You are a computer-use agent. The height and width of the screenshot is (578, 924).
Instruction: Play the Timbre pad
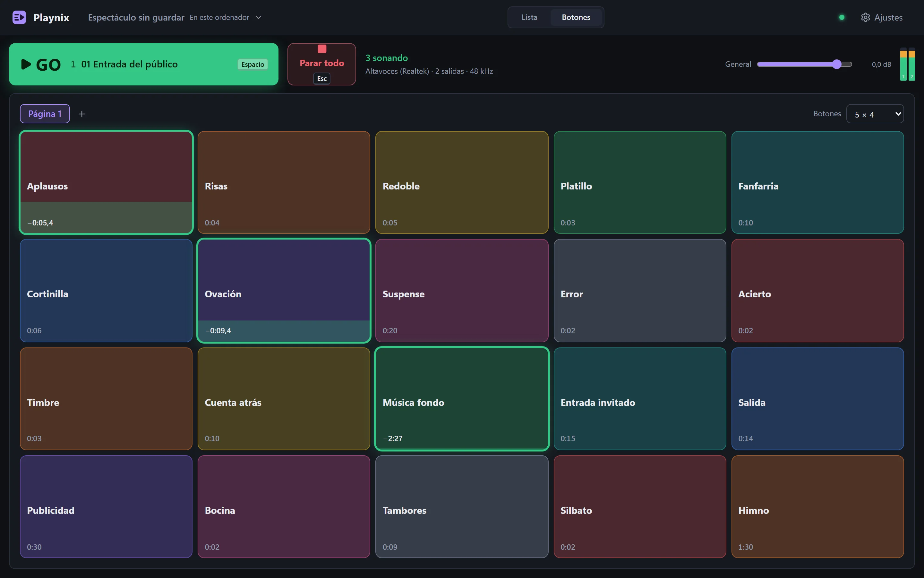(x=106, y=399)
